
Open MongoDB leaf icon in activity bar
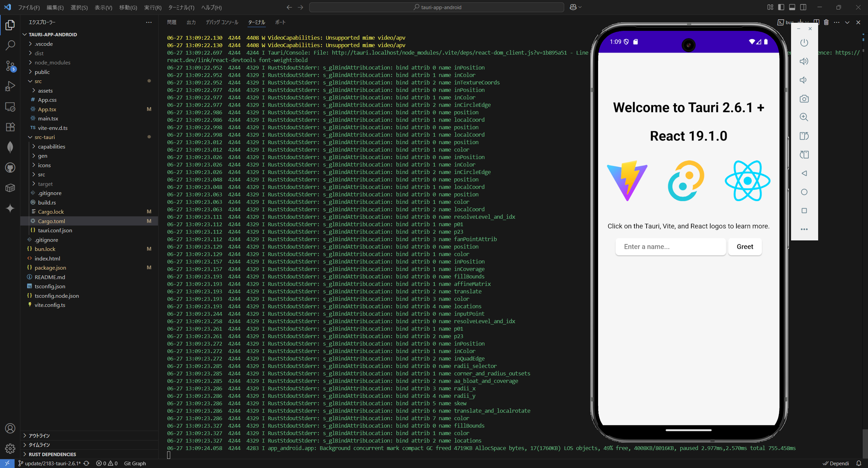pyautogui.click(x=10, y=147)
